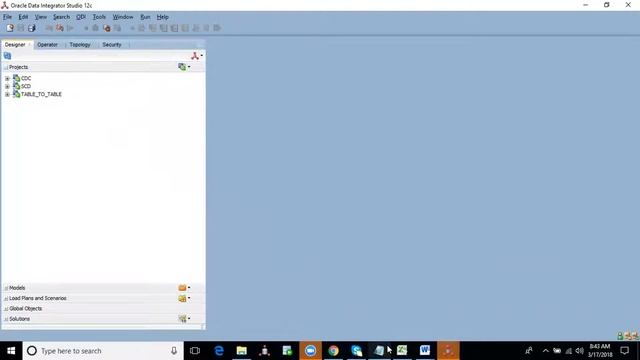Image resolution: width=640 pixels, height=360 pixels.
Task: Open the Solutions section dropdown icon
Action: click(184, 319)
